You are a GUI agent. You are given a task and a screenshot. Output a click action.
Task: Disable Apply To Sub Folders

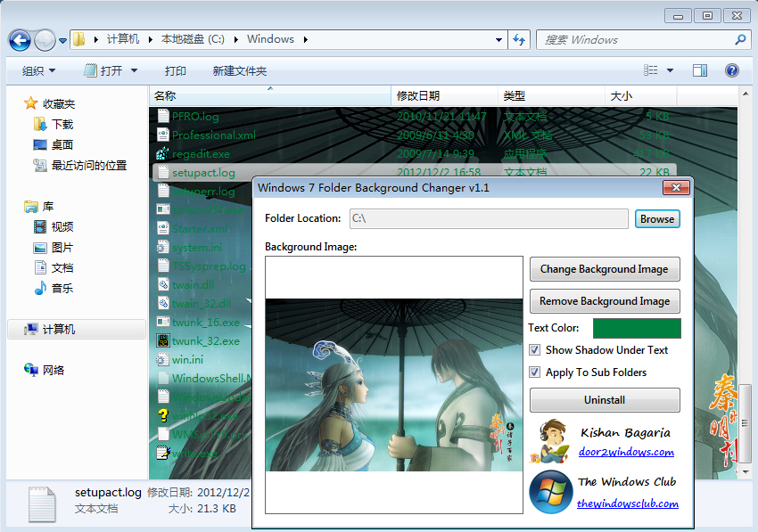click(535, 372)
